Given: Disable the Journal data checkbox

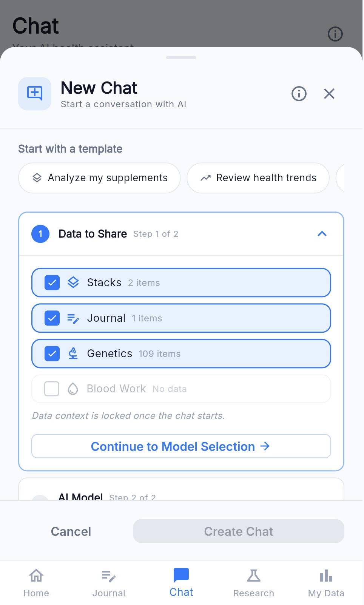Looking at the screenshot, I should pos(52,318).
